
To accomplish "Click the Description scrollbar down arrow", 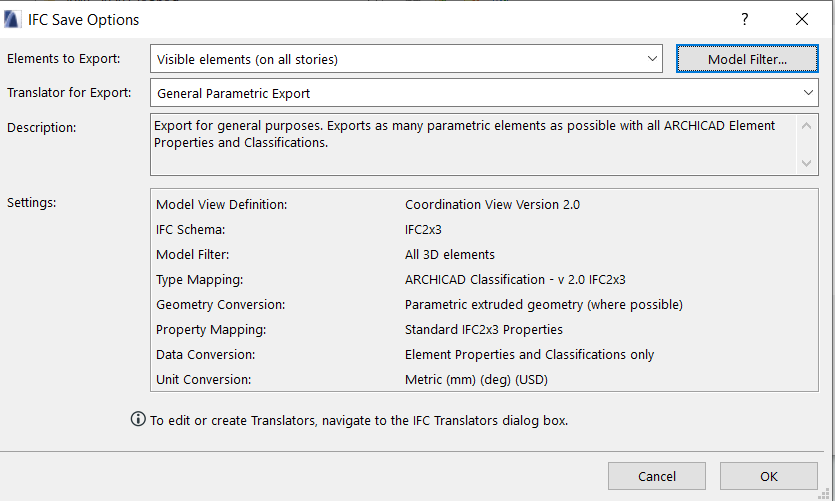I will pyautogui.click(x=806, y=163).
